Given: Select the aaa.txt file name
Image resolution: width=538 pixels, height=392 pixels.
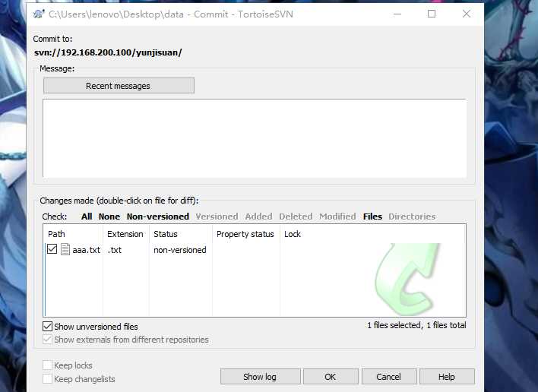Looking at the screenshot, I should coord(87,250).
